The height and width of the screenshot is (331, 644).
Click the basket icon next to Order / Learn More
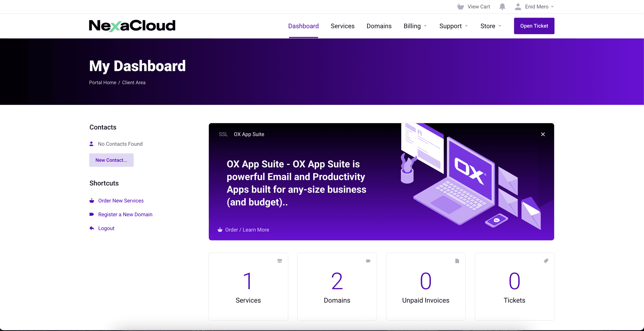220,230
